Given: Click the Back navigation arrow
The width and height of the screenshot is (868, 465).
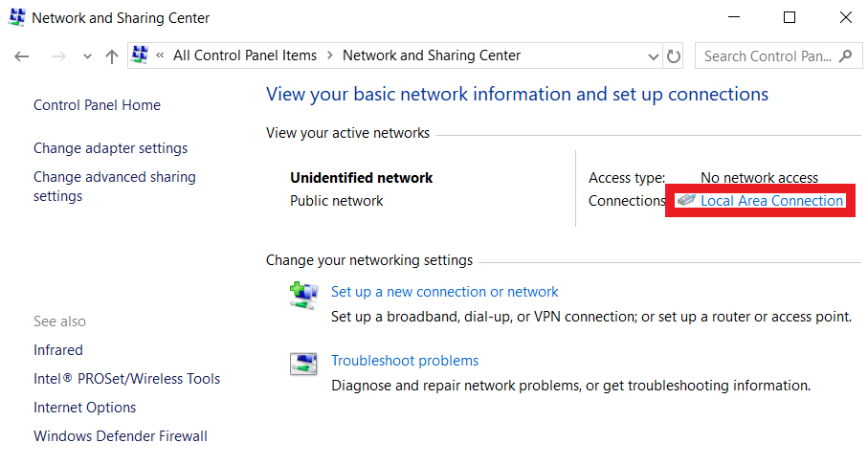Looking at the screenshot, I should click(22, 56).
